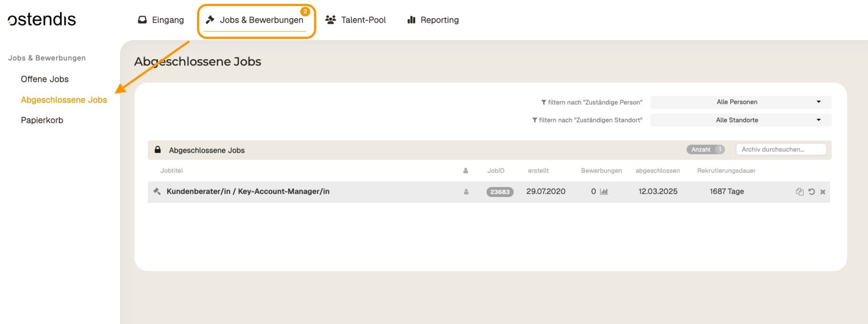Open the applications statistics chart icon
The width and height of the screenshot is (868, 324).
tap(604, 192)
